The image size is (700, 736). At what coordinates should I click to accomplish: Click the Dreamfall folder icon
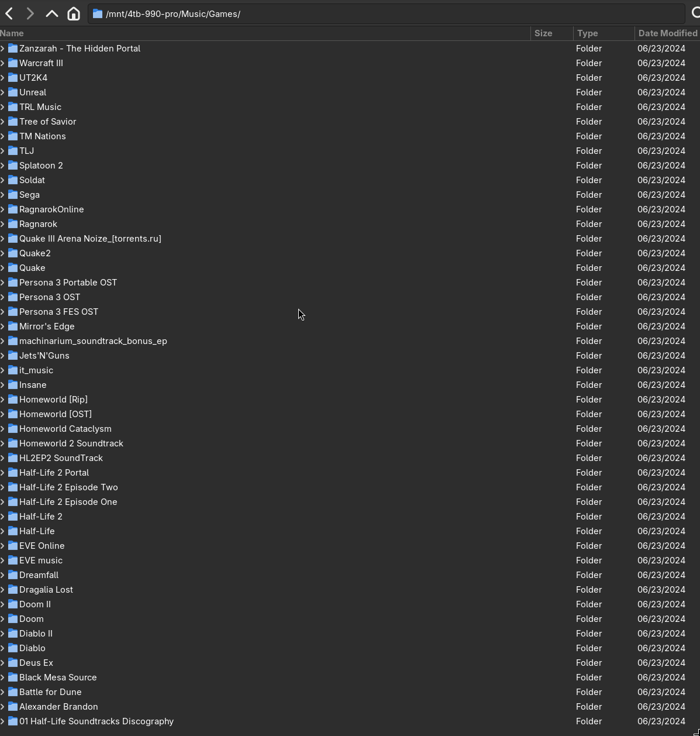(x=12, y=575)
